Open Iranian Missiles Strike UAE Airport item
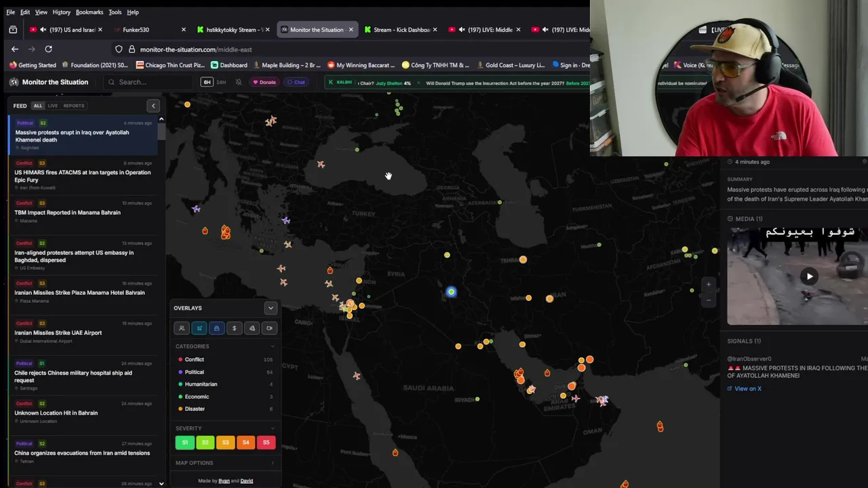The image size is (868, 488). click(x=83, y=333)
